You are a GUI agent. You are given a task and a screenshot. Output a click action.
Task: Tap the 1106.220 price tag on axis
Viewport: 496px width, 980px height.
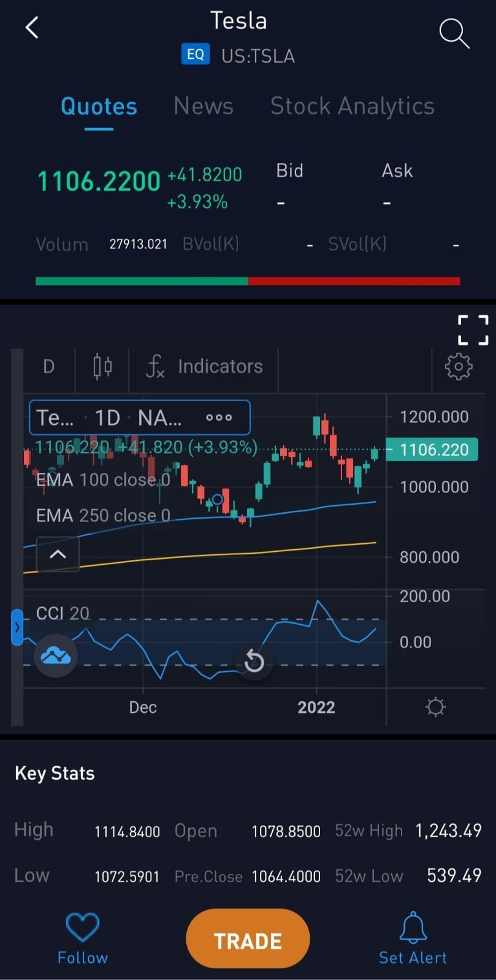pyautogui.click(x=432, y=450)
